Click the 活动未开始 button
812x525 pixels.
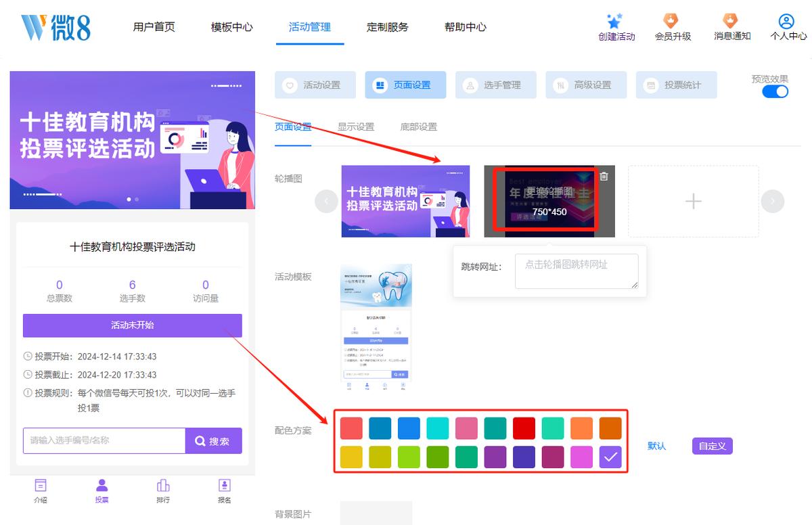[132, 325]
